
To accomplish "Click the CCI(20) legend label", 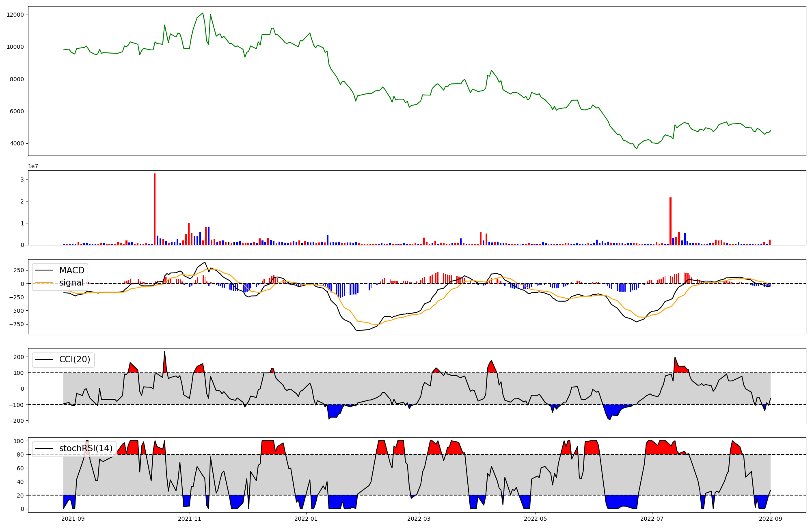I will [75, 359].
